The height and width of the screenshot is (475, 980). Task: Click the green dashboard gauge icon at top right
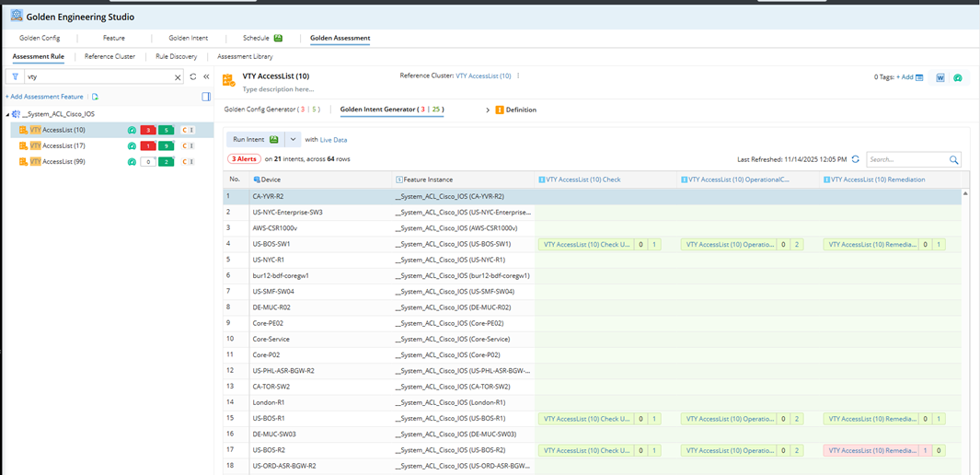(x=958, y=77)
